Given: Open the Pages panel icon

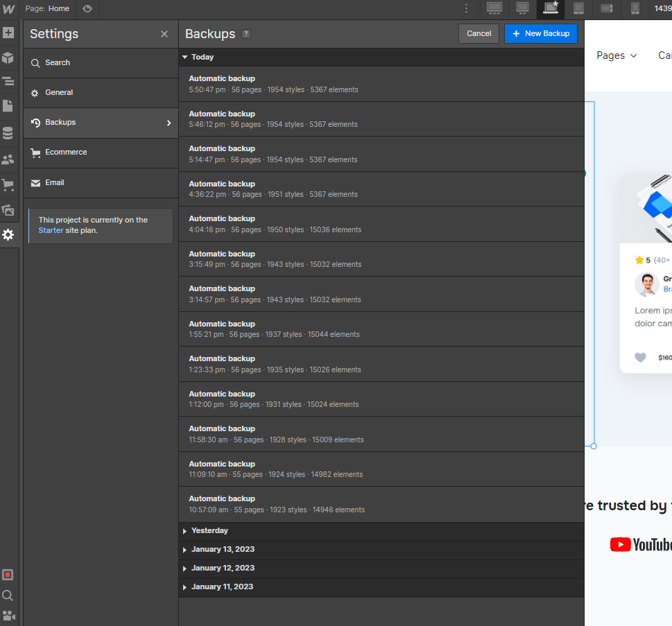Looking at the screenshot, I should tap(9, 106).
